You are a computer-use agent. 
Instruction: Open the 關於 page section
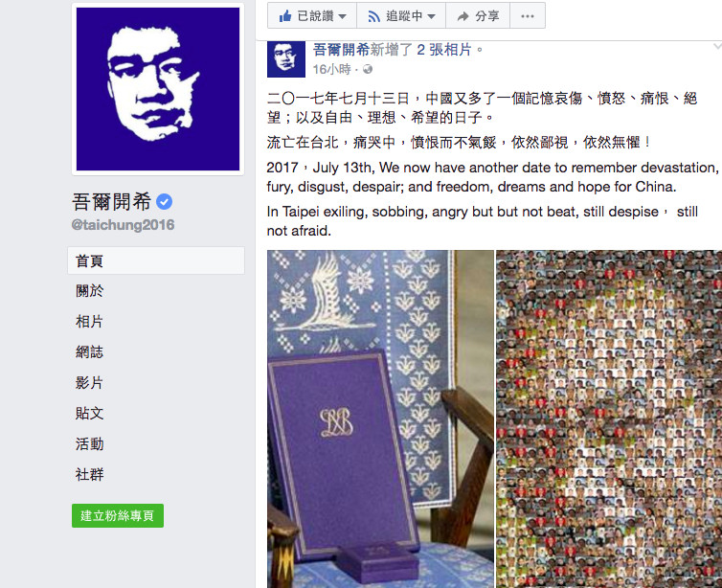click(x=90, y=290)
